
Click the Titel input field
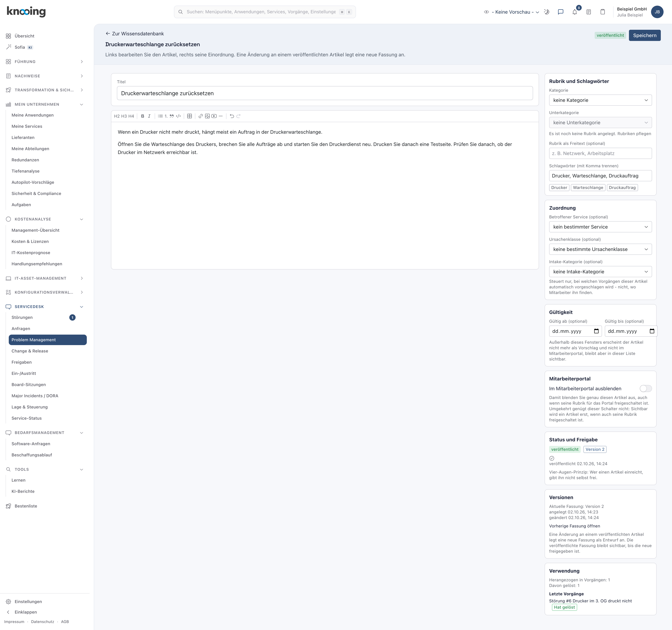(325, 93)
